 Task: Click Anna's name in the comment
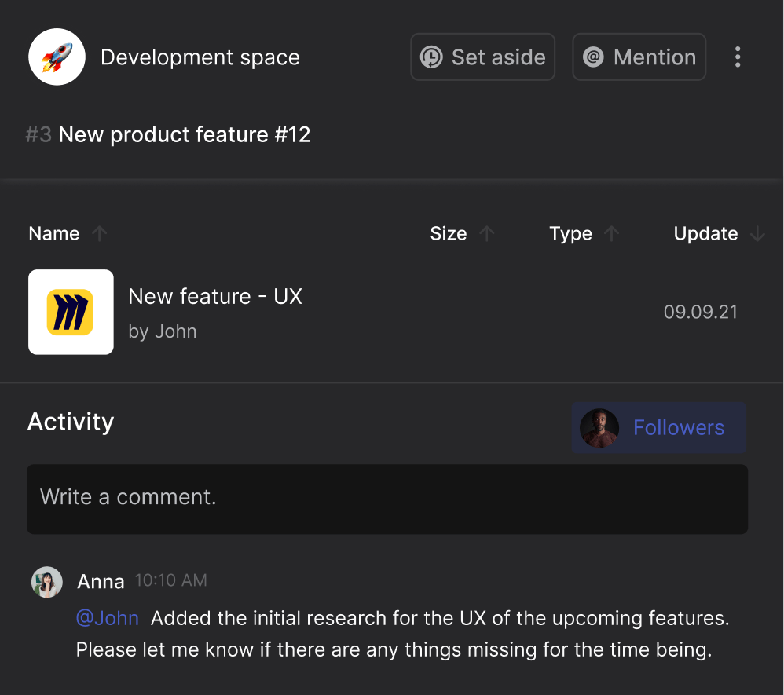point(101,582)
